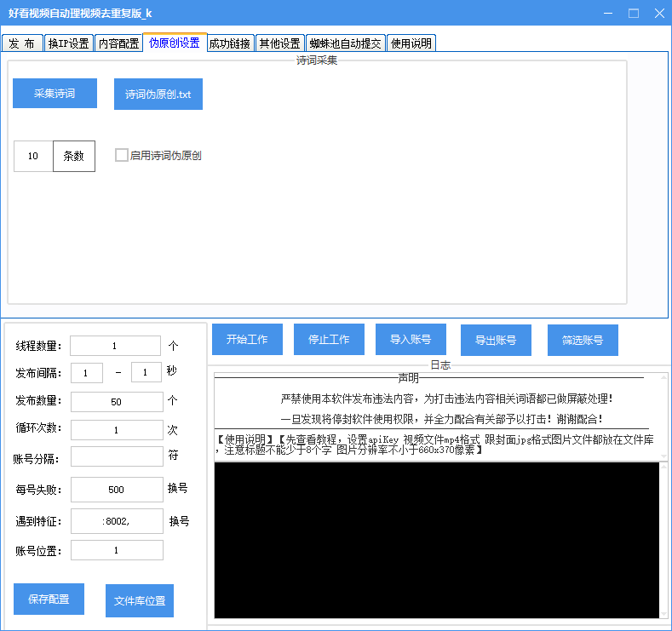Switch to the 发布 tab
The height and width of the screenshot is (631, 672).
click(x=22, y=43)
